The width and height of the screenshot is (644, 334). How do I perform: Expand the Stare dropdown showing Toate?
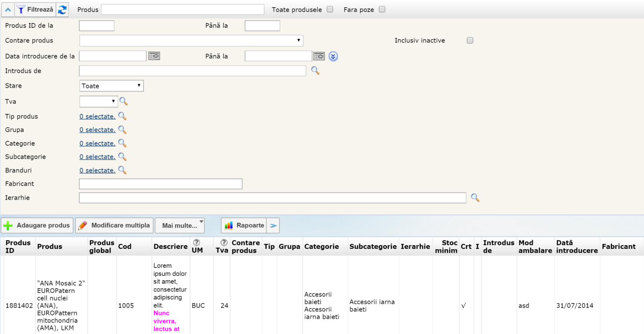[x=111, y=86]
